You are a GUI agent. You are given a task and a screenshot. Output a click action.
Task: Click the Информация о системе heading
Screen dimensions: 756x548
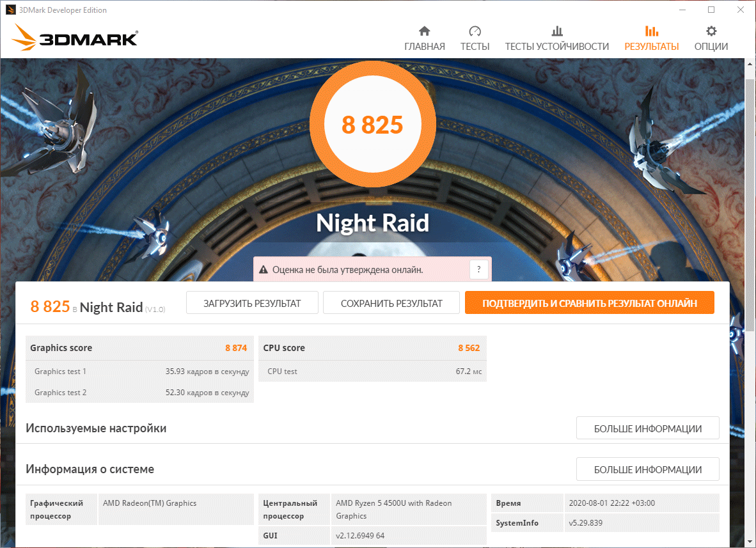(90, 469)
